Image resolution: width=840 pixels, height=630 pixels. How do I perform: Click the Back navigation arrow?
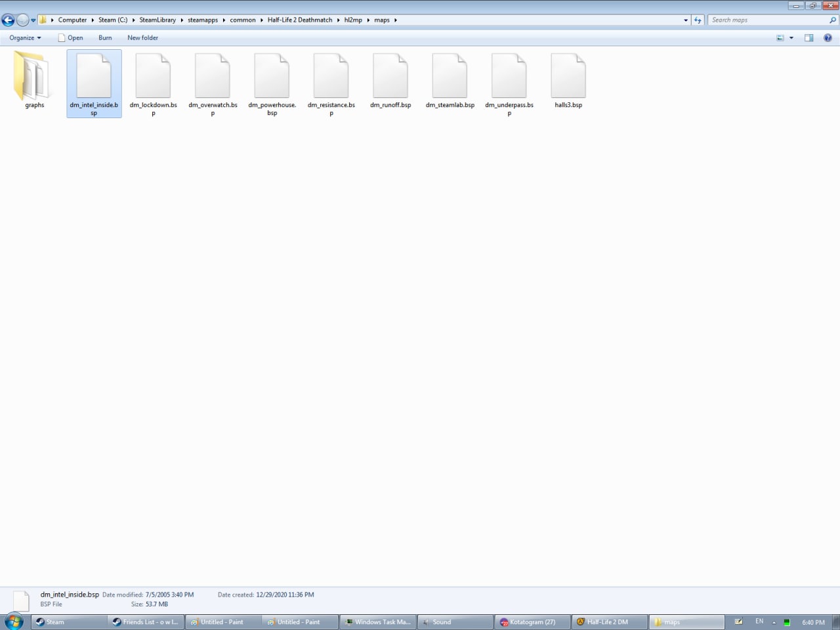coord(9,20)
